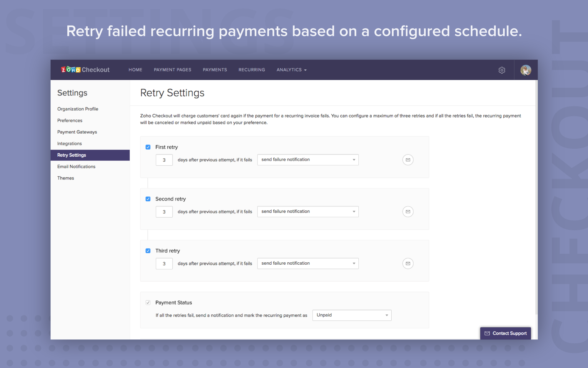This screenshot has width=588, height=368.
Task: Expand the Unpaid payment status dropdown
Action: click(352, 315)
